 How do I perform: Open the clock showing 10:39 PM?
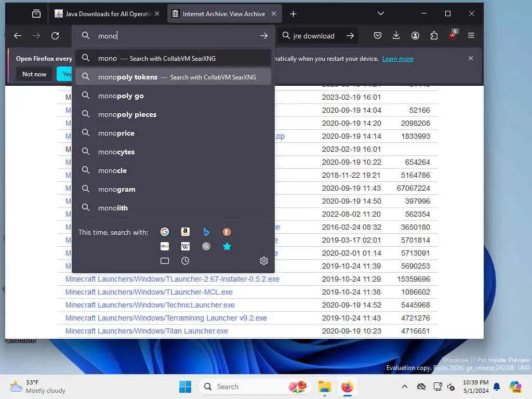(476, 387)
